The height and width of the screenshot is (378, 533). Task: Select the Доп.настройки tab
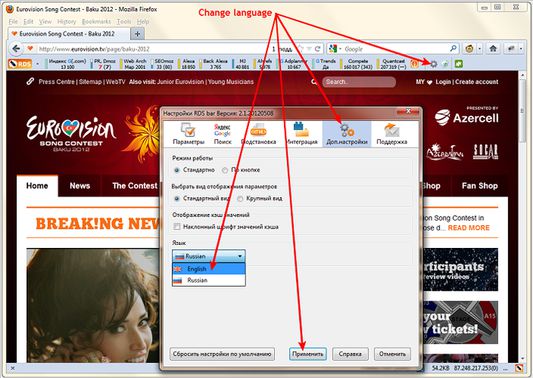347,134
